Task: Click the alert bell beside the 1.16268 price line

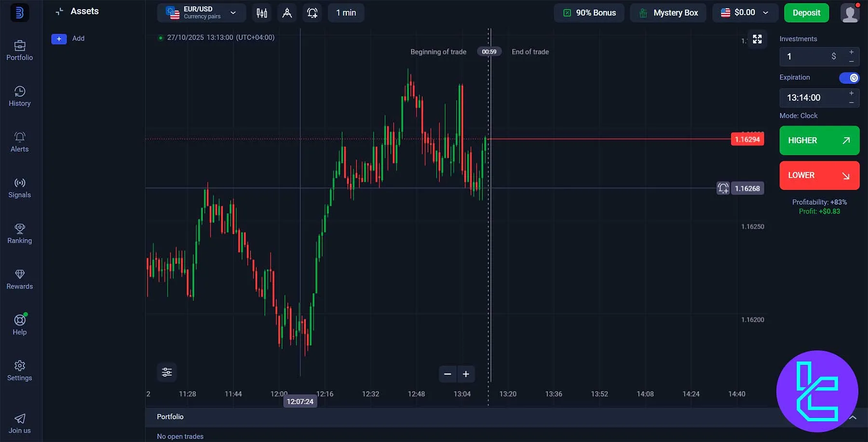Action: tap(722, 188)
